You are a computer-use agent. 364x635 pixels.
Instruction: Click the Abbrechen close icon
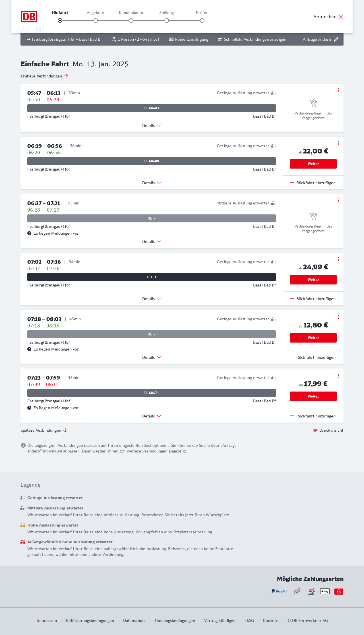pyautogui.click(x=341, y=17)
